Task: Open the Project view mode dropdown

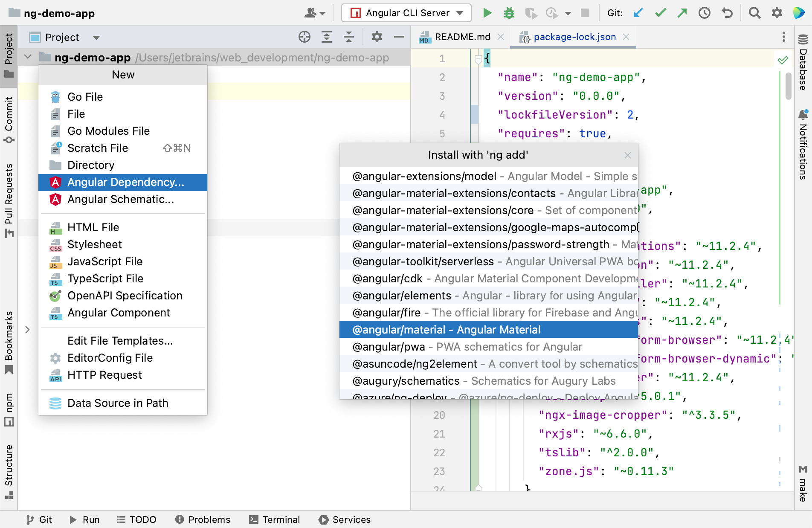Action: click(96, 37)
